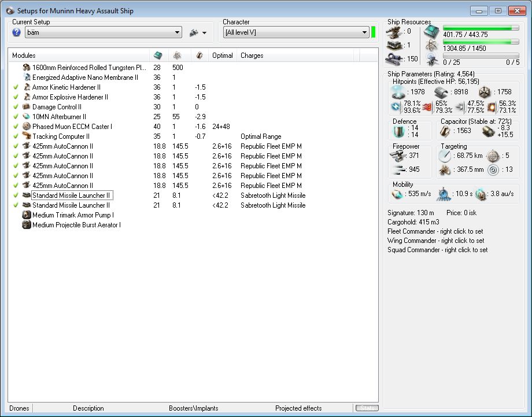Toggle the last Standard Missile Launcher II checkmark
Image resolution: width=532 pixels, height=417 pixels.
click(x=16, y=205)
